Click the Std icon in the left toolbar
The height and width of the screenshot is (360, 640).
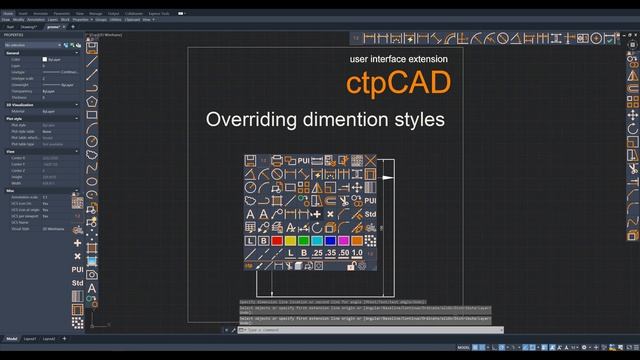(78, 283)
